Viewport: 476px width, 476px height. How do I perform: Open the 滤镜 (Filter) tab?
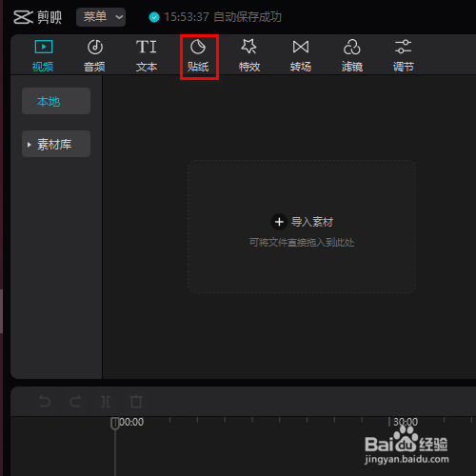pyautogui.click(x=352, y=55)
